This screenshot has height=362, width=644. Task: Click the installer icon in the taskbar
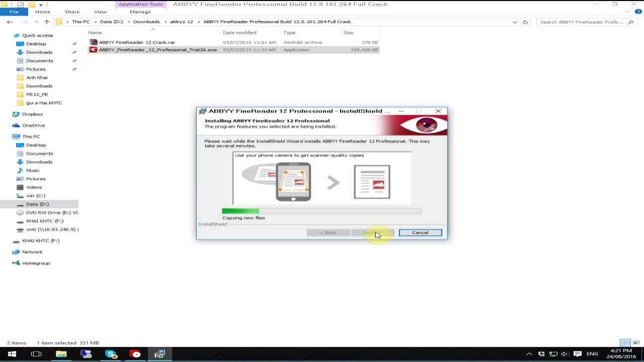click(160, 354)
